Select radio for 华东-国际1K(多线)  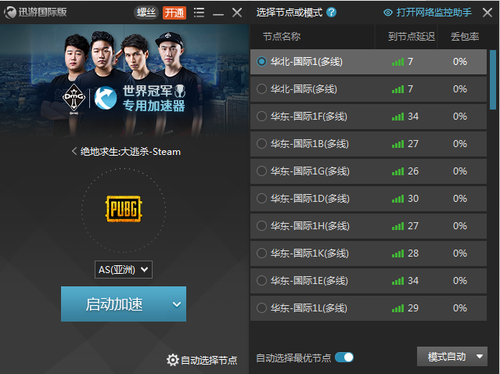pyautogui.click(x=262, y=253)
